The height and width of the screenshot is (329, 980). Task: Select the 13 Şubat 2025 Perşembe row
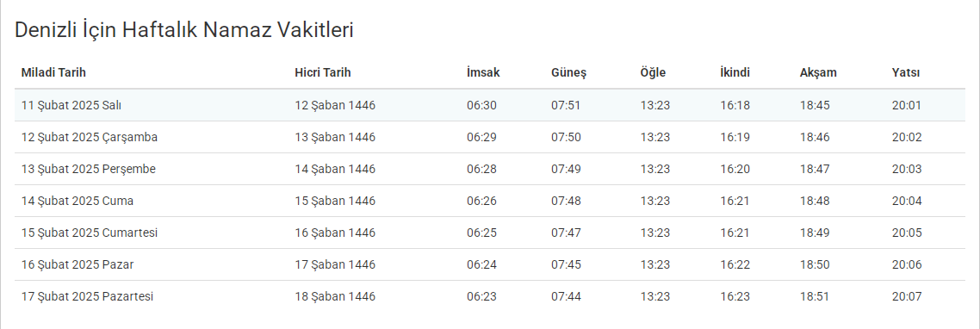(490, 169)
